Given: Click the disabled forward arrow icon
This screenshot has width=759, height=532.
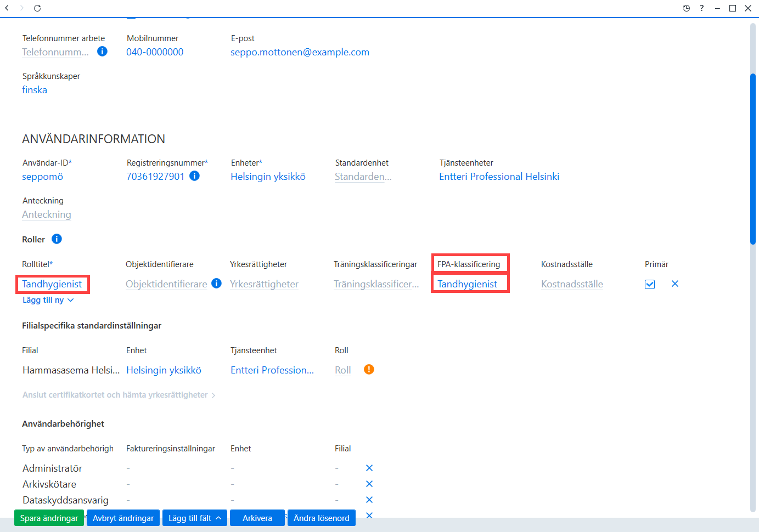Looking at the screenshot, I should [22, 8].
